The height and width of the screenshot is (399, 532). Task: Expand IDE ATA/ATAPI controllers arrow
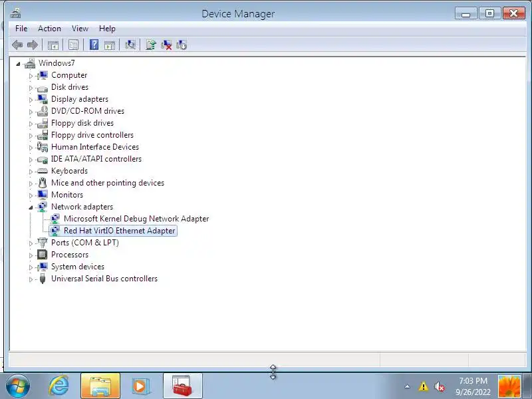(x=31, y=160)
